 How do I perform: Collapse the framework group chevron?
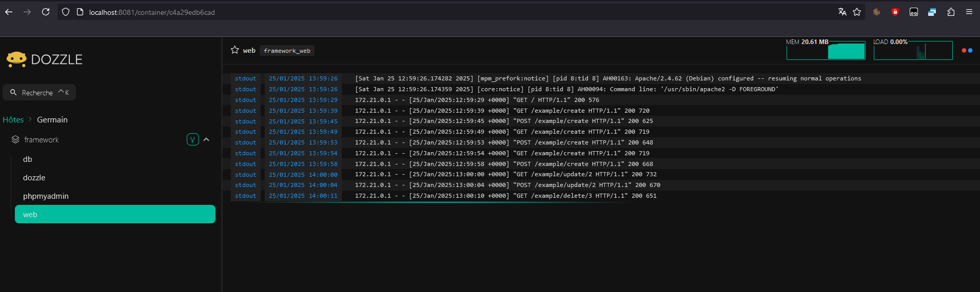click(x=206, y=139)
